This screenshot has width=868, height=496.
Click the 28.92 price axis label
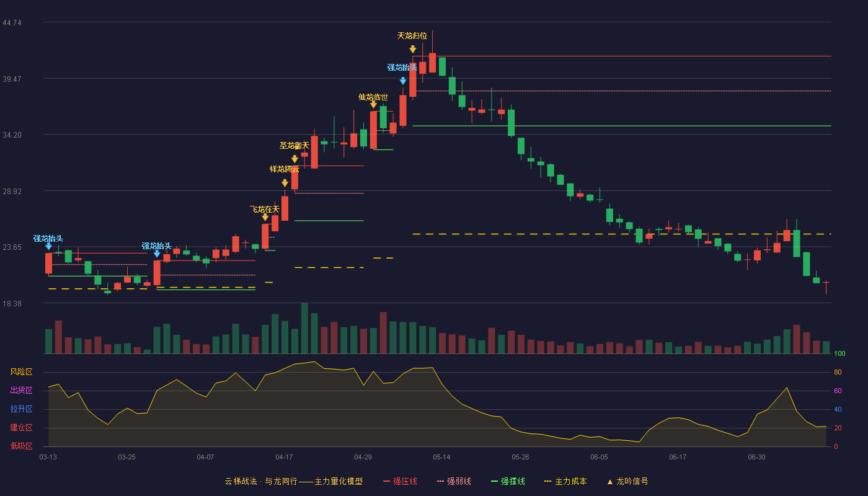[x=12, y=192]
